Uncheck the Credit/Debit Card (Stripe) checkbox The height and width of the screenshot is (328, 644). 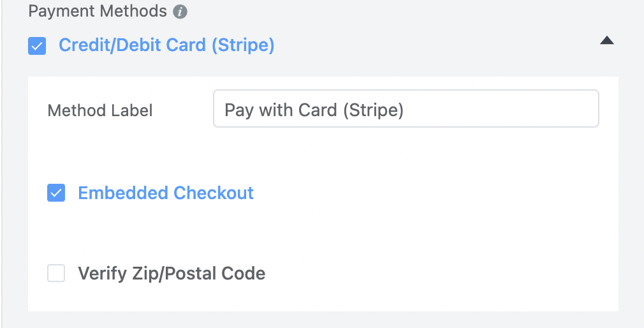[37, 45]
